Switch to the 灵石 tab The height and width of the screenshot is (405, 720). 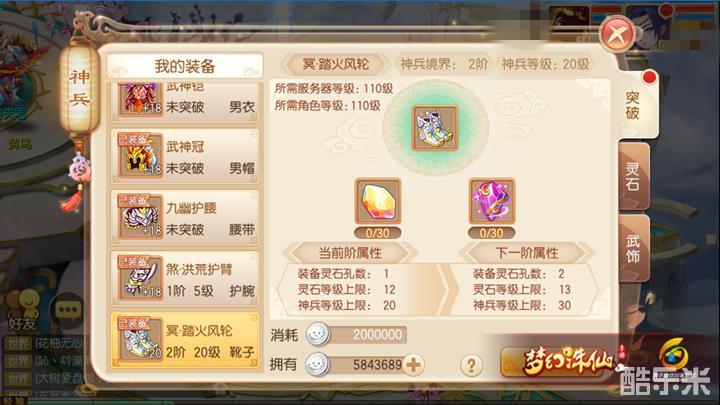[633, 177]
